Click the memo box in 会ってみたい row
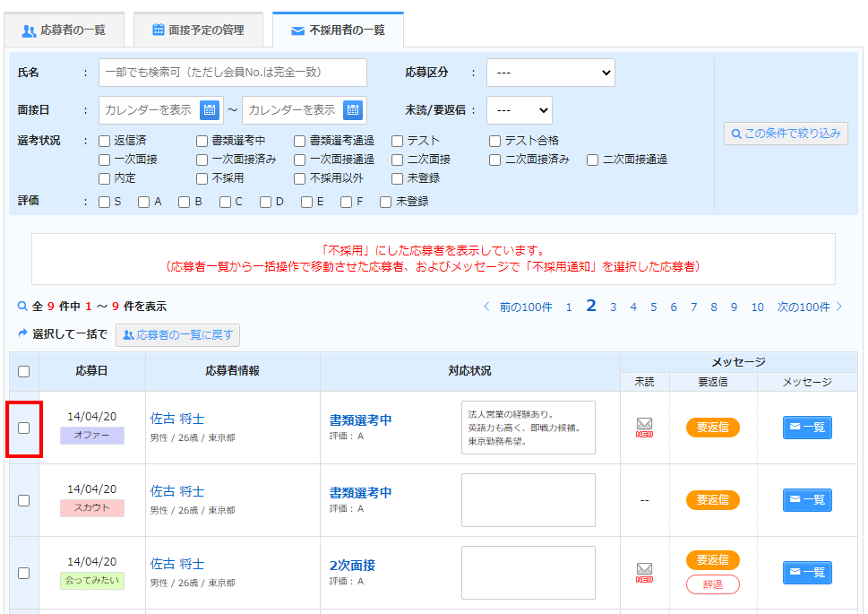This screenshot has height=614, width=868. point(529,573)
